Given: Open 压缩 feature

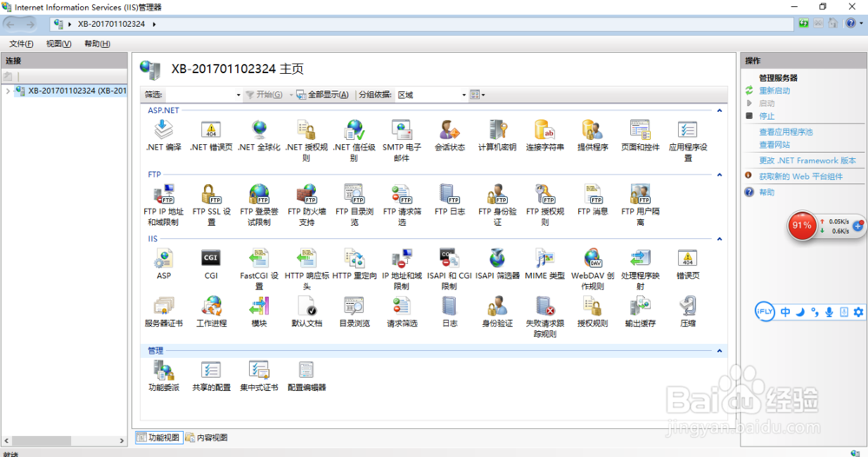Looking at the screenshot, I should [687, 311].
